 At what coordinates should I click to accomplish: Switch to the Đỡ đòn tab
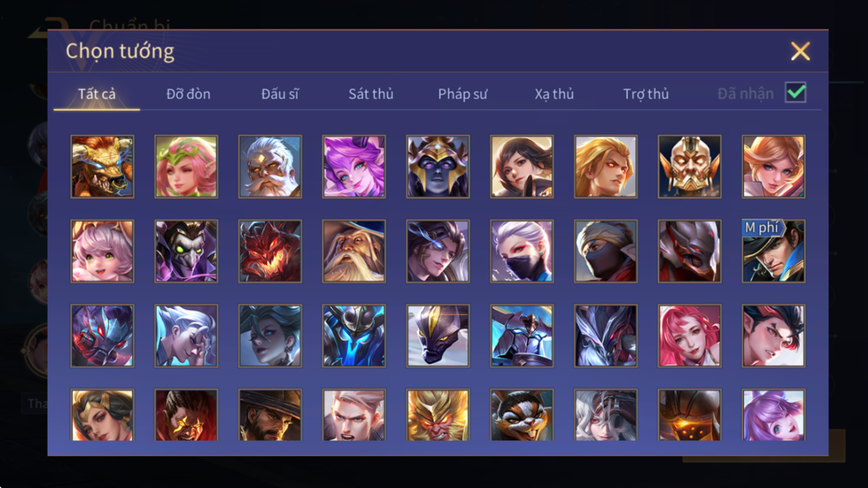coord(188,94)
